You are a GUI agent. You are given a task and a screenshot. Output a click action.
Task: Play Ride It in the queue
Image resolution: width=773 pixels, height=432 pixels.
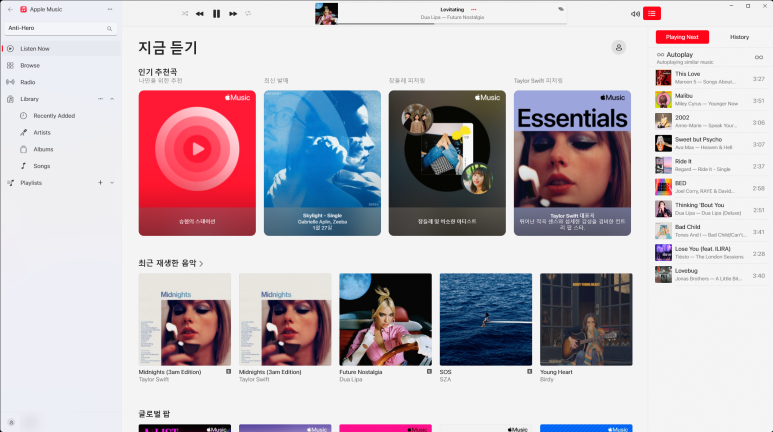coord(710,165)
